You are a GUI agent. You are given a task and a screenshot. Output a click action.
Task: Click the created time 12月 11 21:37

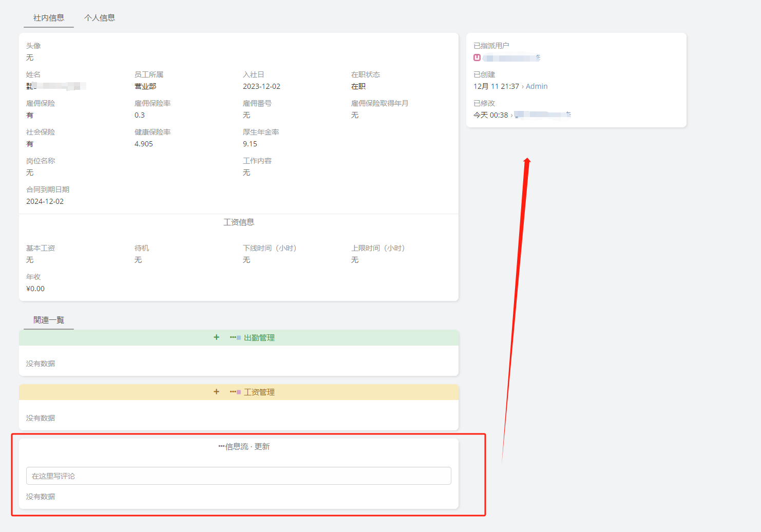[x=496, y=86]
